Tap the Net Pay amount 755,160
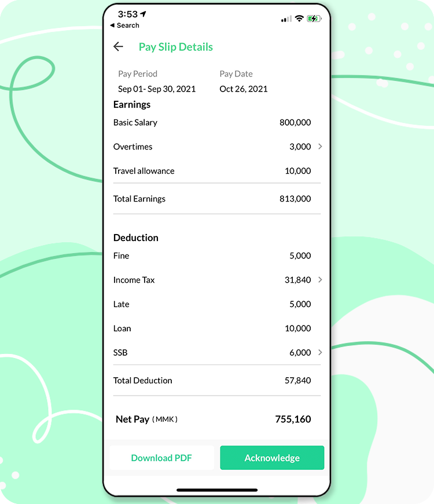 point(293,419)
